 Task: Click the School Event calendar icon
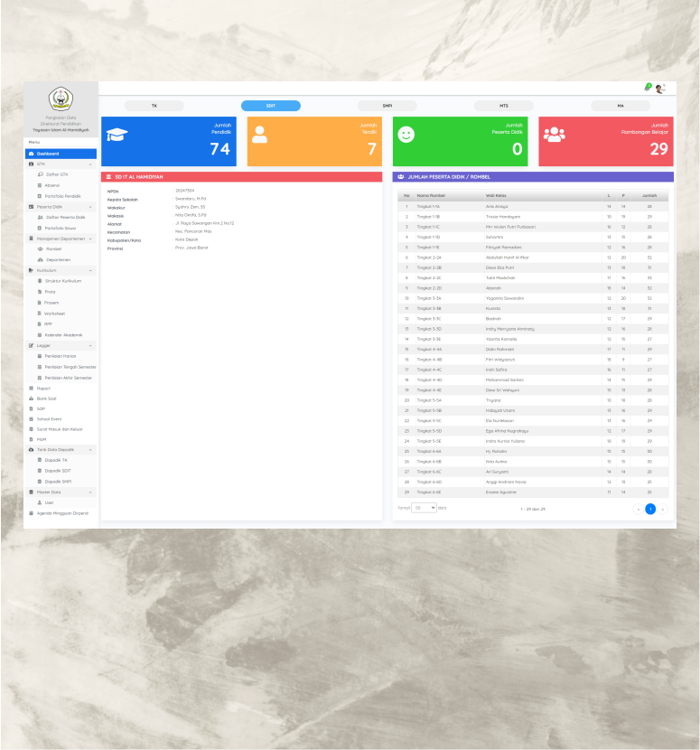click(x=31, y=419)
